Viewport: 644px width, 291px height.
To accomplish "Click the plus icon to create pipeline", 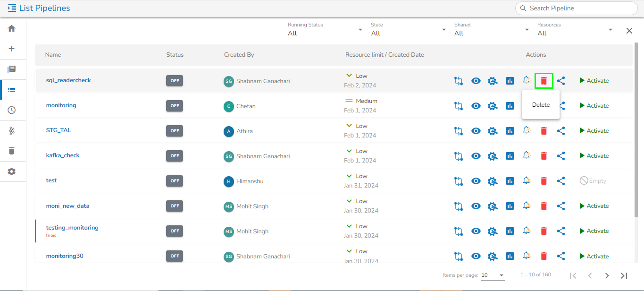I will [12, 49].
